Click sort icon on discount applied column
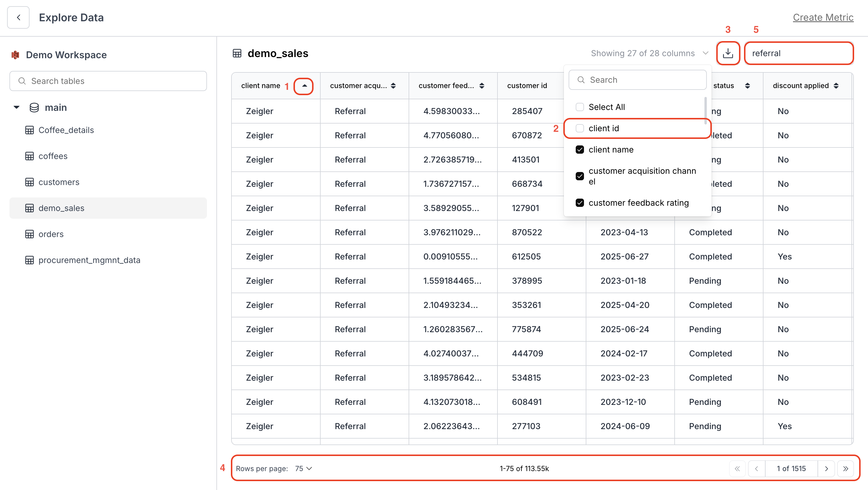 pyautogui.click(x=836, y=86)
